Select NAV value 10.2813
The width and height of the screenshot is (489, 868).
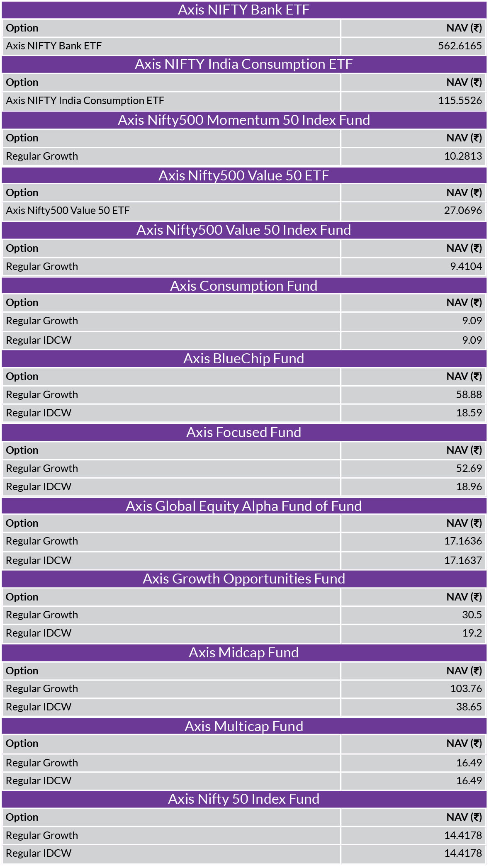(463, 156)
